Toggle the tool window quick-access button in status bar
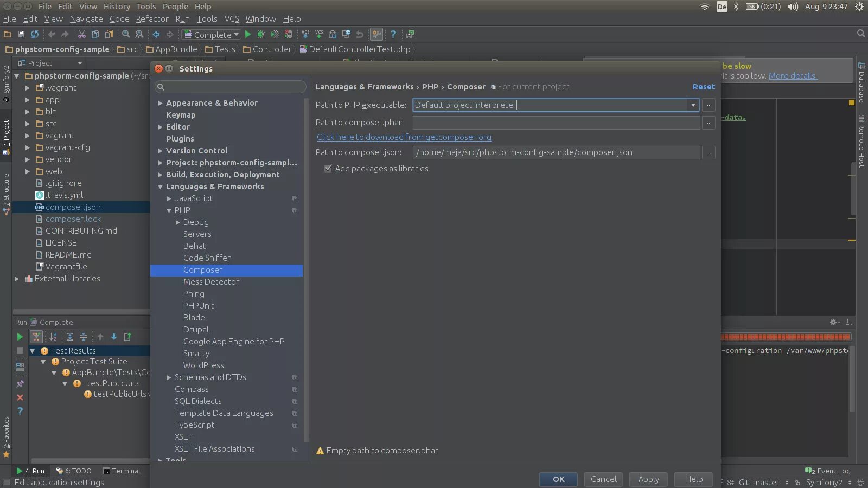Screen dimensions: 868x488 point(7,483)
